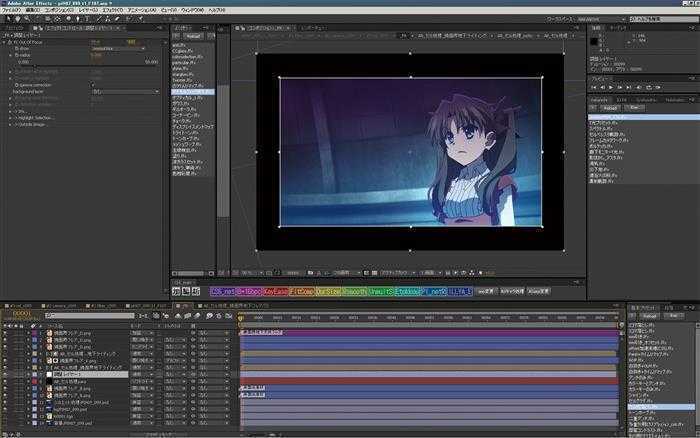This screenshot has width=700, height=438.
Task: Toggle the transparency grid icon below viewer
Action: click(374, 272)
